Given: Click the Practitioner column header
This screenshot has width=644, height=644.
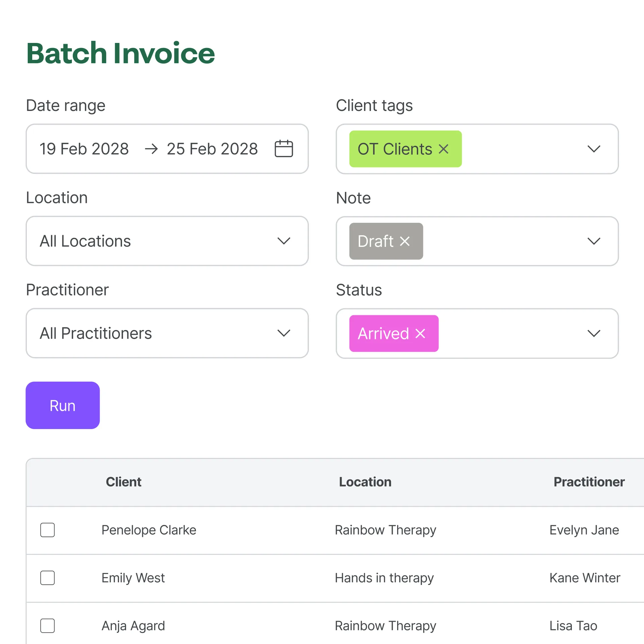Looking at the screenshot, I should click(589, 482).
